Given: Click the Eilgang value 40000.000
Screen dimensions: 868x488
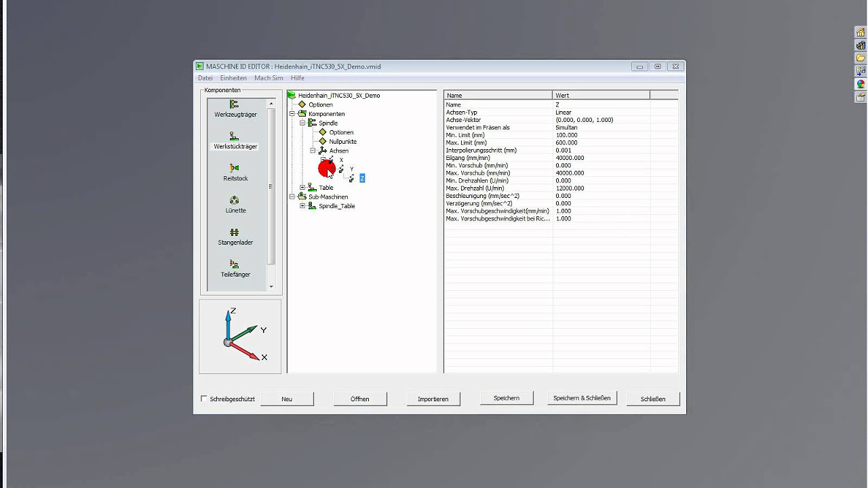Looking at the screenshot, I should 570,158.
